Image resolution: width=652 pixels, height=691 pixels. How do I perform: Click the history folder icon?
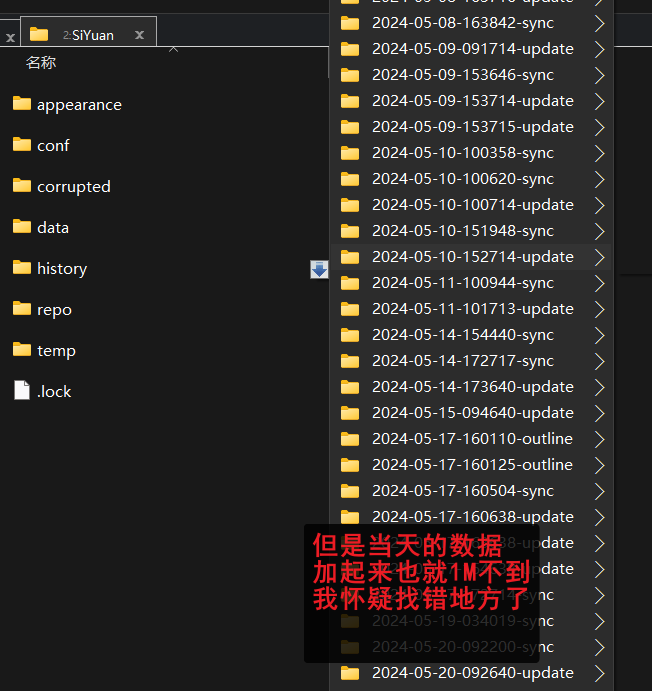22,267
